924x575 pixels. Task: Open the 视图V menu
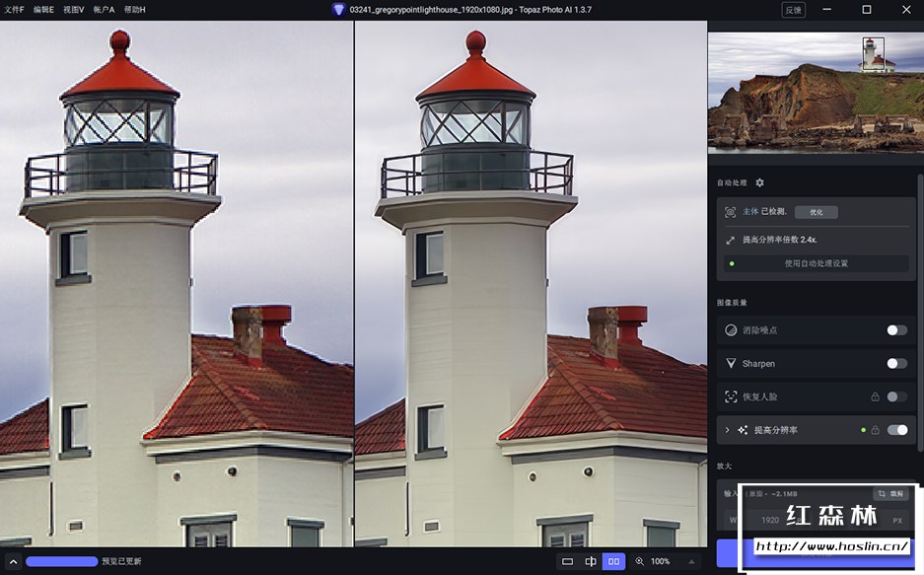tap(74, 10)
